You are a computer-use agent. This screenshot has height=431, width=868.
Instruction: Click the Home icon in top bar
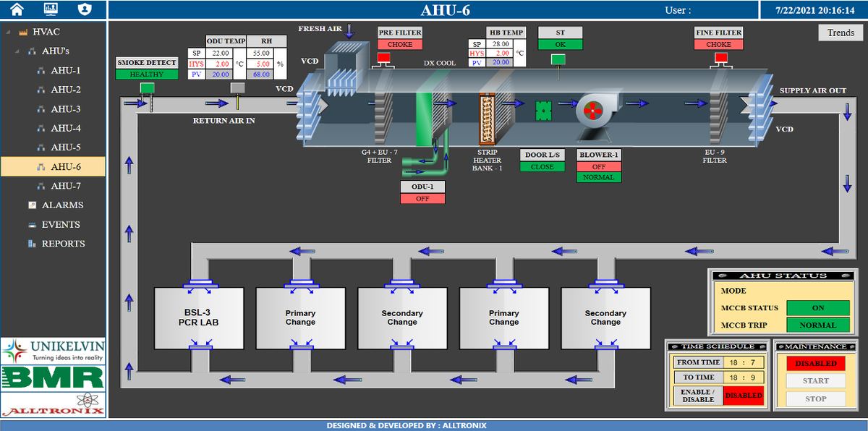click(17, 9)
